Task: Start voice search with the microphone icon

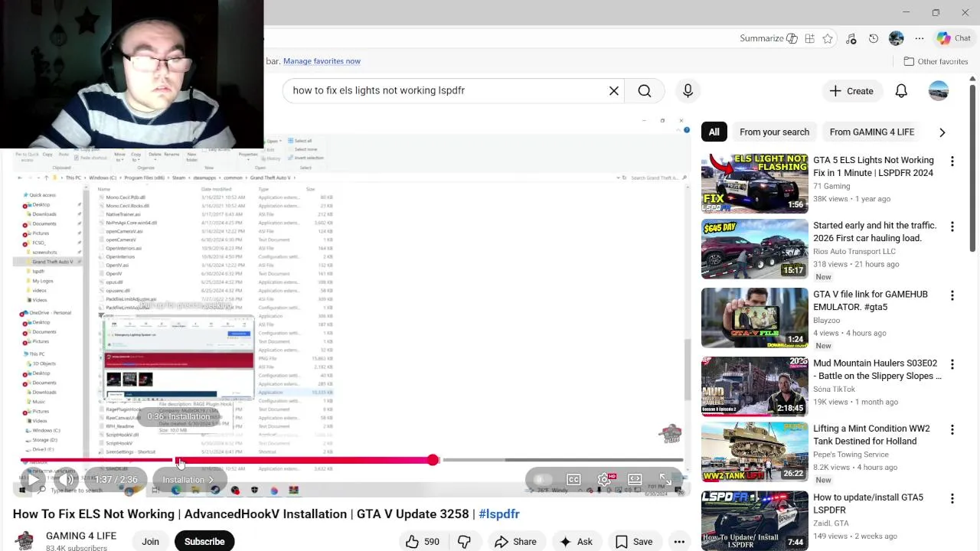Action: tap(688, 91)
